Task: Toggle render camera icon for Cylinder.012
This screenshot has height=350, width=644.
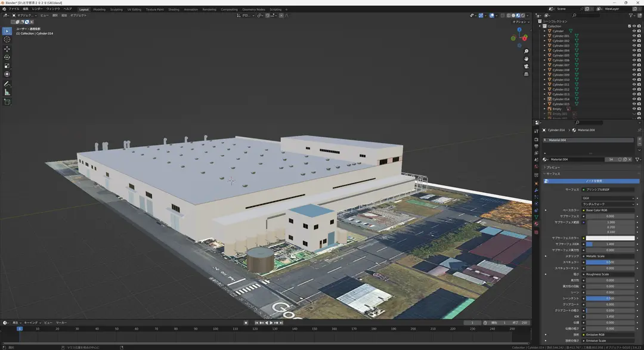Action: 639,89
